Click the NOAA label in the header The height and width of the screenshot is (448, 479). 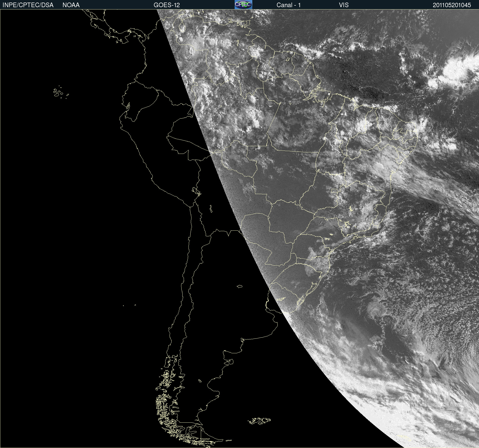(x=71, y=5)
